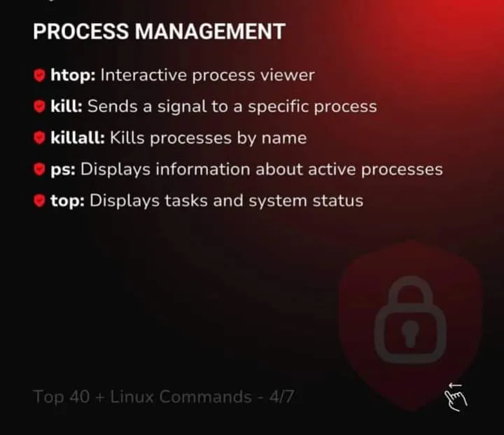Screen dimensions: 504x435
Task: Click the bold top command name
Action: click(67, 201)
